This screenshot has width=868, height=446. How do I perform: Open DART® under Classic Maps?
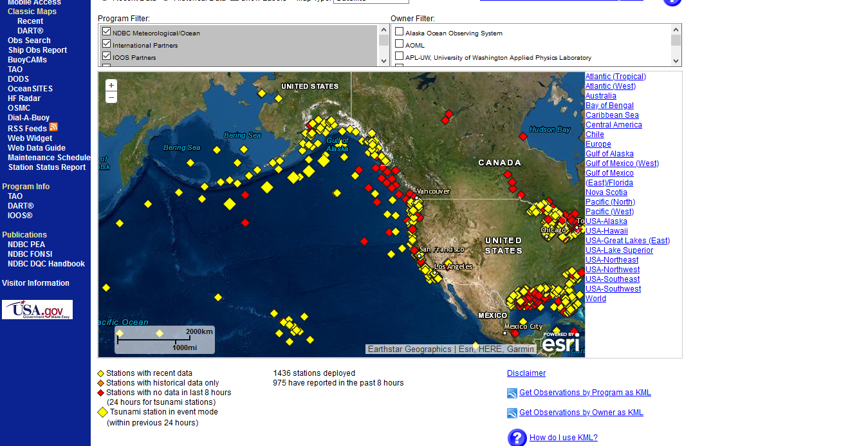(30, 31)
